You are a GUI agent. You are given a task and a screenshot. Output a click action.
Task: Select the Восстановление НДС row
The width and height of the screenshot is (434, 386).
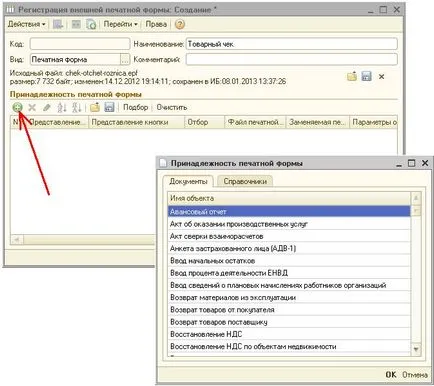[x=289, y=334]
